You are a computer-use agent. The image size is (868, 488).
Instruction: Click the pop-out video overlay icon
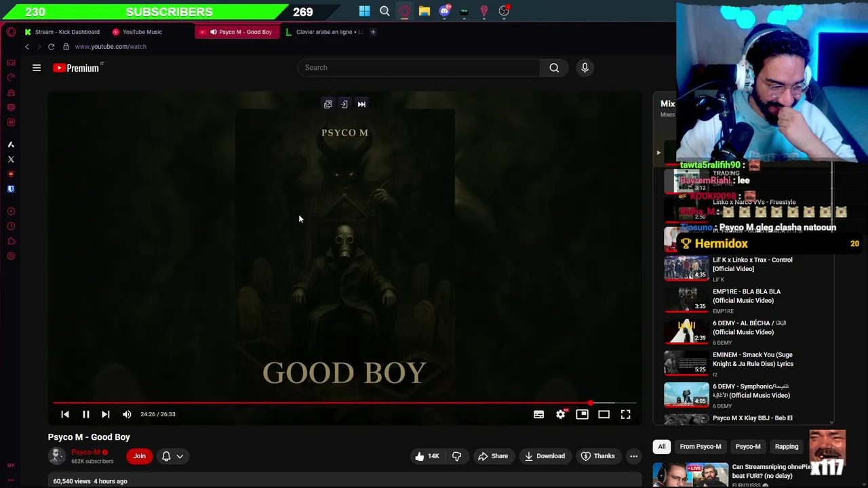coord(328,104)
